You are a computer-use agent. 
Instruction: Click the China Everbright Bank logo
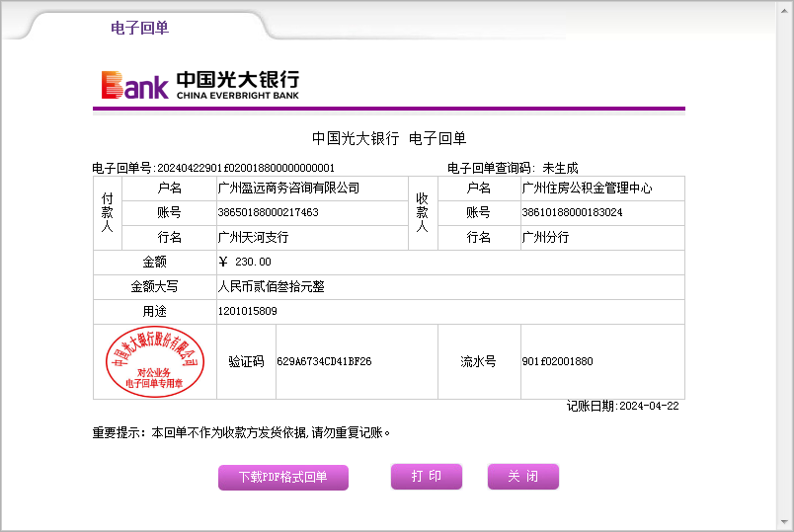(199, 85)
